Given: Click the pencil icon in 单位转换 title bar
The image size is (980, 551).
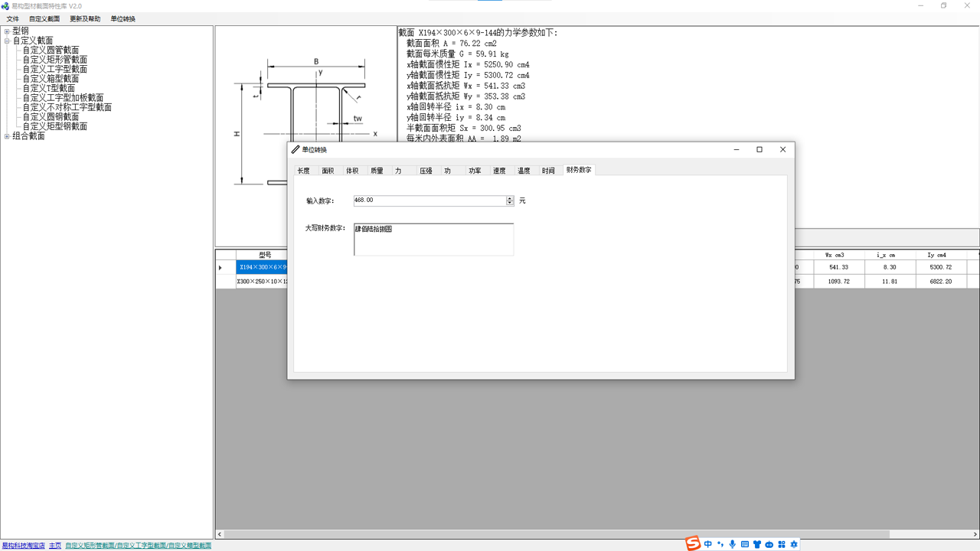Looking at the screenshot, I should point(296,150).
